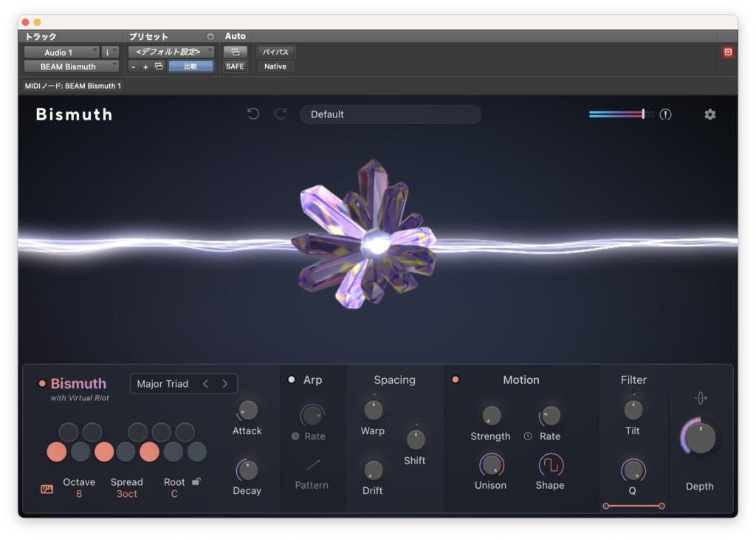
Task: Click the output level slider
Action: 621,114
